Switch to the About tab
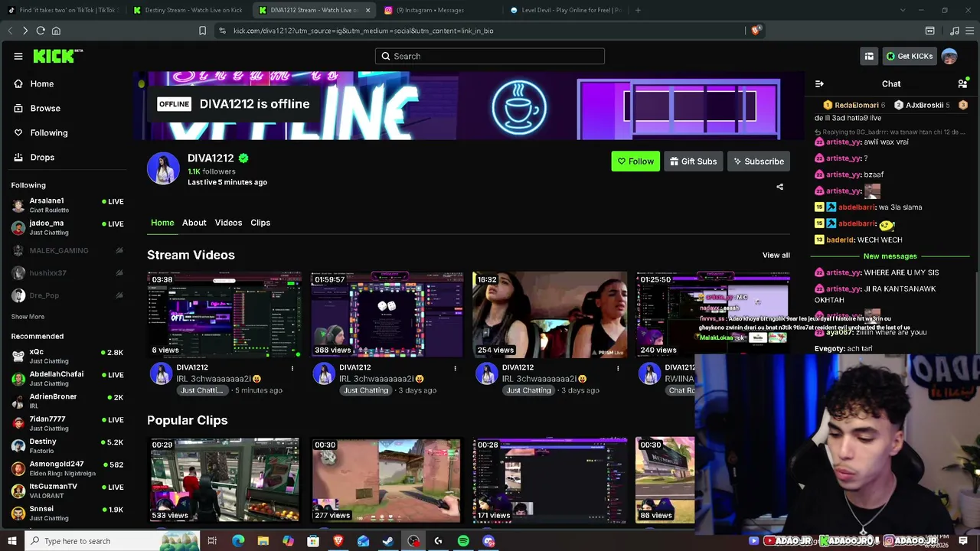The image size is (980, 551). (x=194, y=223)
